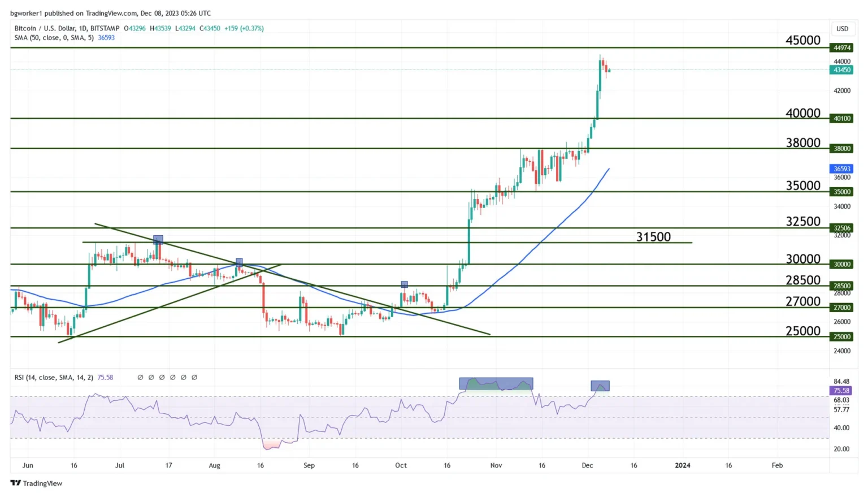Click the blue RSI overbought highlight near November
The image size is (868, 497).
496,383
